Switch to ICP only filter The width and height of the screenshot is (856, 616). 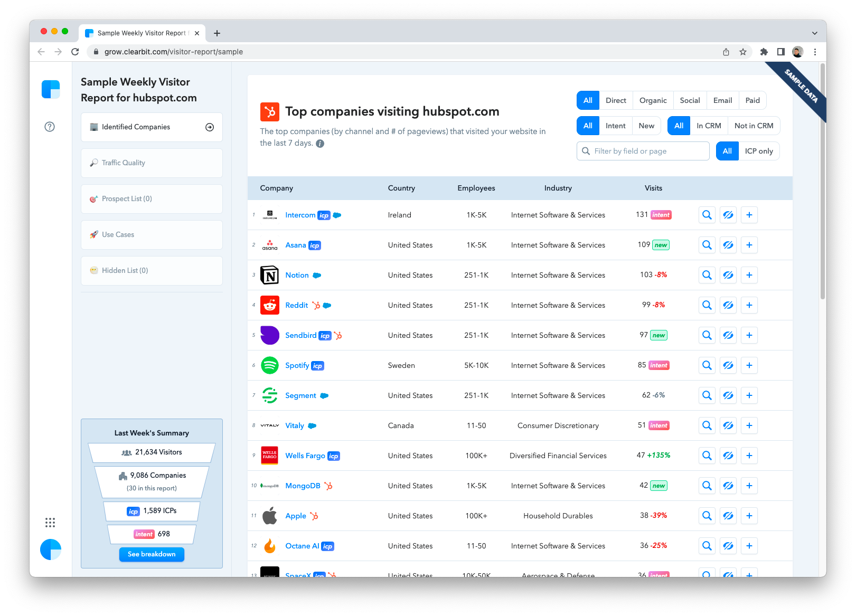coord(759,151)
